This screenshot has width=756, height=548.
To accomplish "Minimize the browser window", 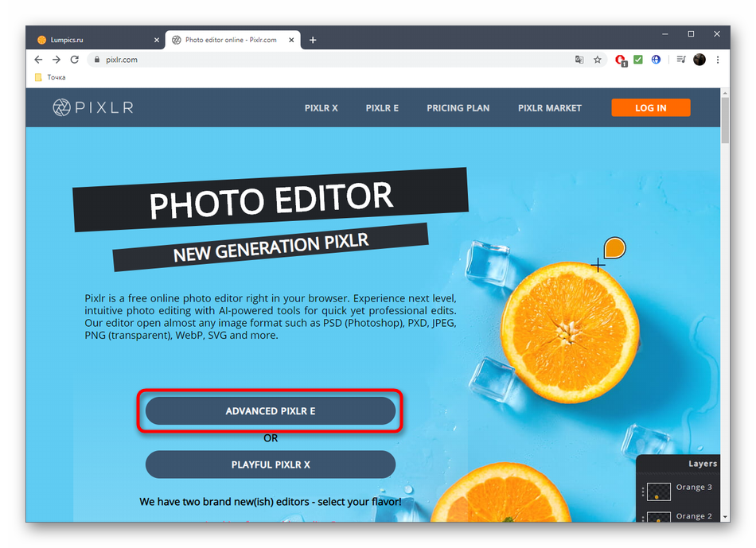I will click(664, 33).
